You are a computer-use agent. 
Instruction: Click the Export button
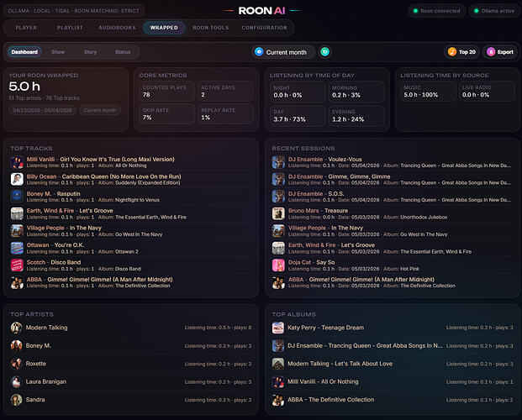[x=500, y=52]
